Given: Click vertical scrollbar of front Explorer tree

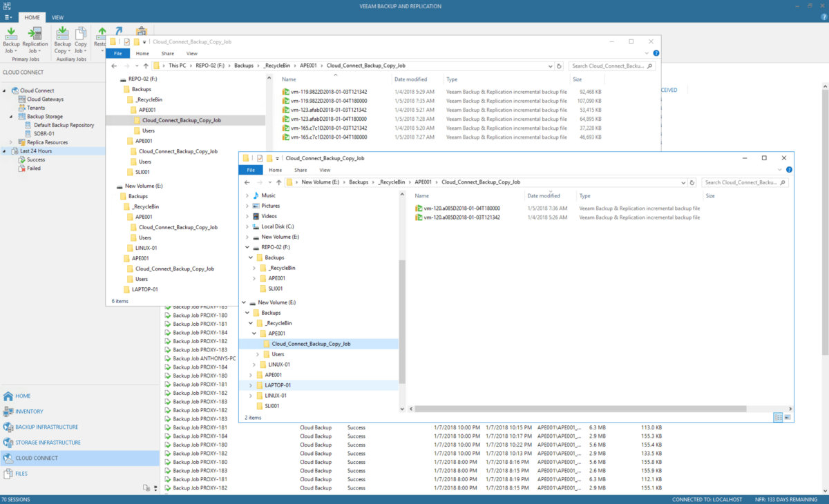Looking at the screenshot, I should pos(403,322).
